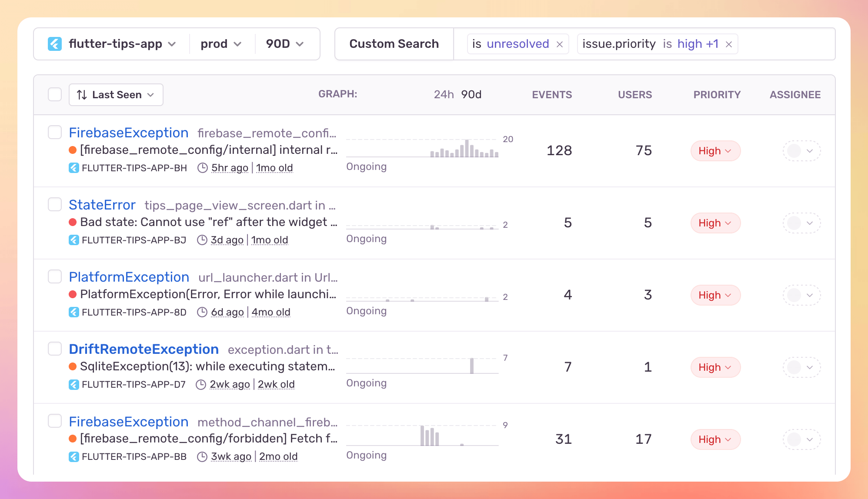Click the orange status dot of DriftRemoteException
Image resolution: width=868 pixels, height=499 pixels.
pos(73,366)
